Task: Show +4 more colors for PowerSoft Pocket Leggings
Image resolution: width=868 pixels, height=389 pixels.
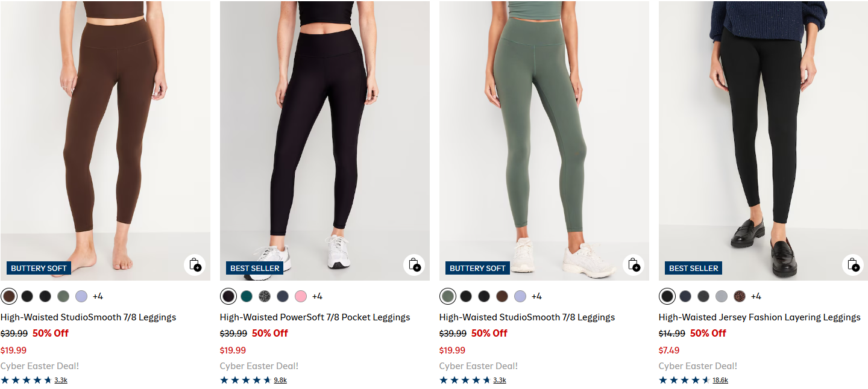Action: pos(317,296)
